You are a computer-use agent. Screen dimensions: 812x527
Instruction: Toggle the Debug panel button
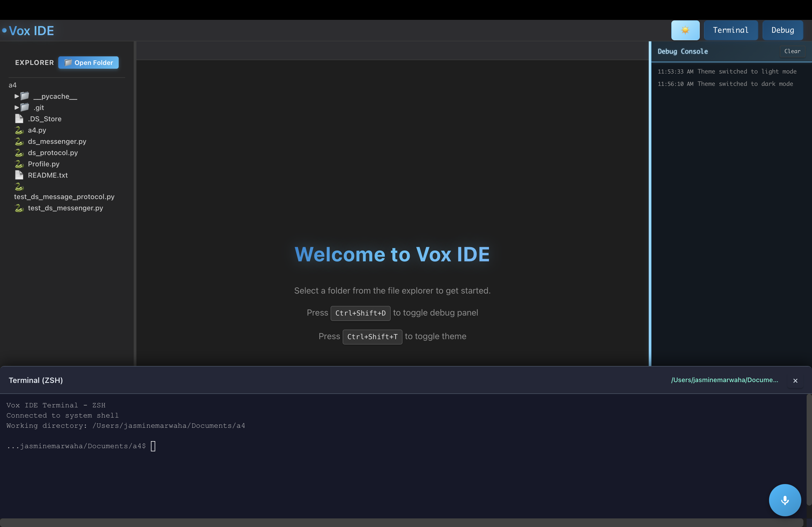pyautogui.click(x=782, y=30)
